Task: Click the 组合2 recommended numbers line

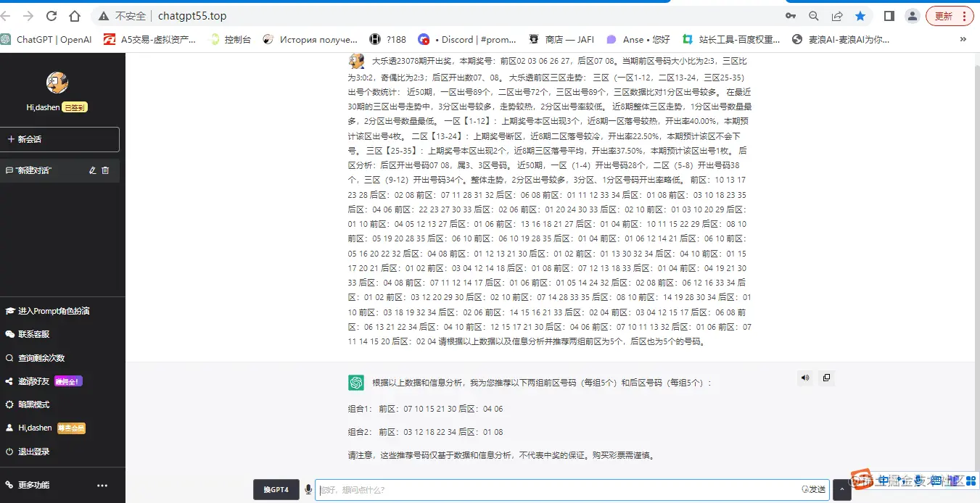Action: (425, 432)
